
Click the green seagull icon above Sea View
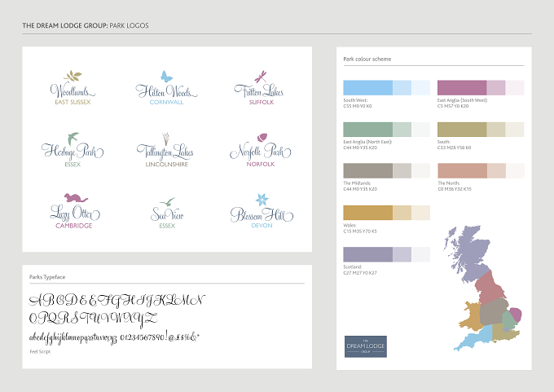[167, 202]
